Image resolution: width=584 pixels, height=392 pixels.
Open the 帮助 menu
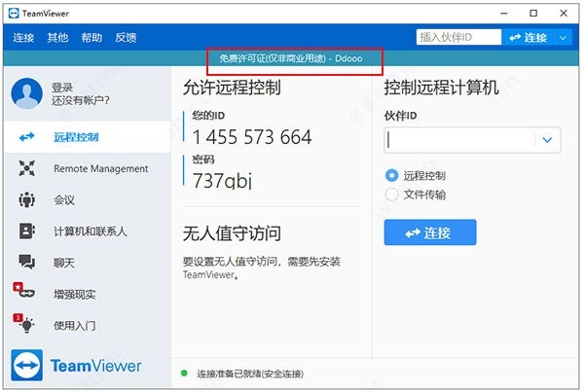pos(91,38)
